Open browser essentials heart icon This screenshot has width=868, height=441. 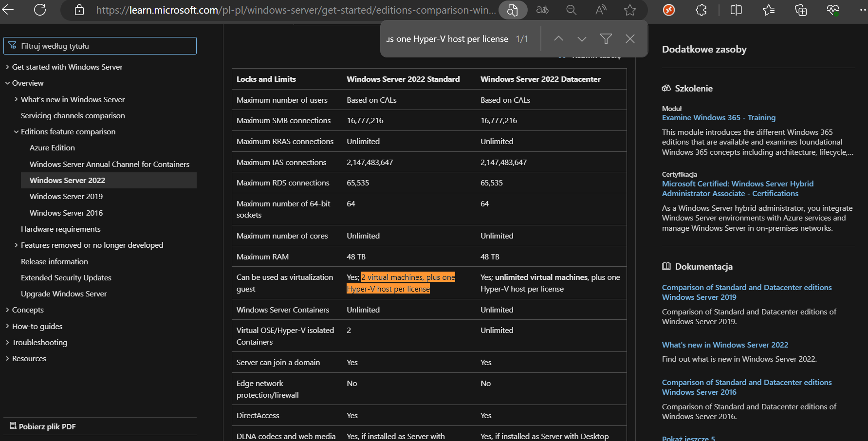coord(833,10)
